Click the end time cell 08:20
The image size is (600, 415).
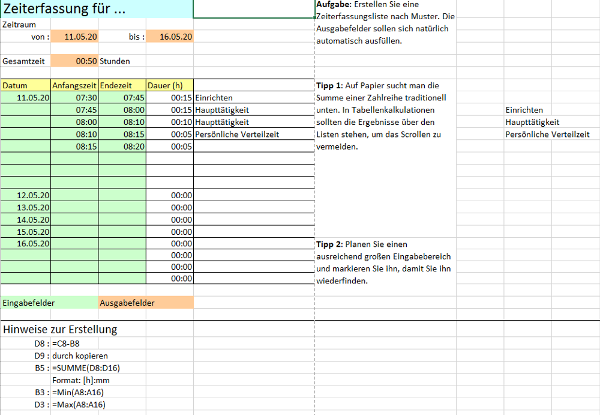(x=121, y=146)
